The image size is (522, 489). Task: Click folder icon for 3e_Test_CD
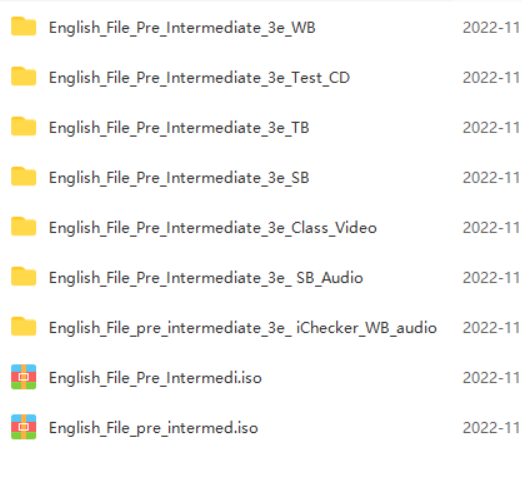click(x=23, y=76)
